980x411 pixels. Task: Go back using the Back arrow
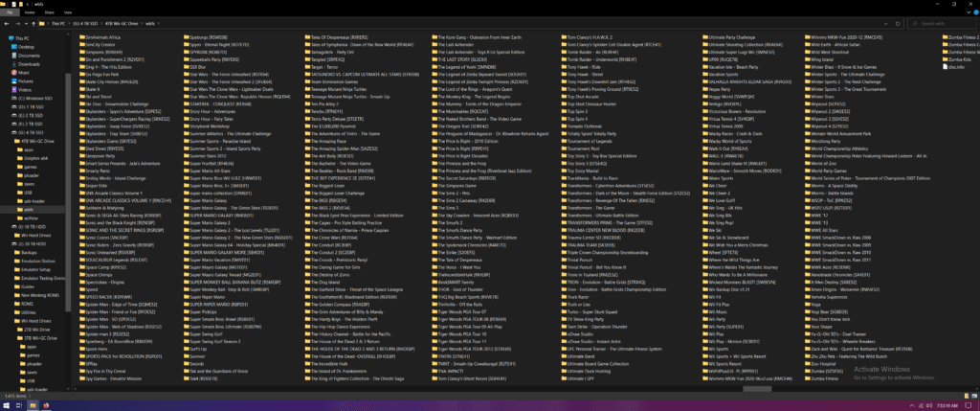(7, 24)
